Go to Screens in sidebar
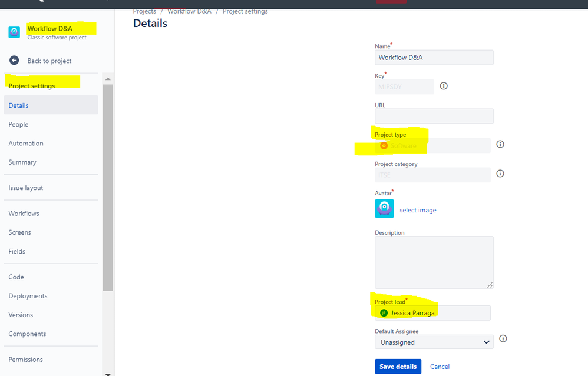 click(20, 232)
